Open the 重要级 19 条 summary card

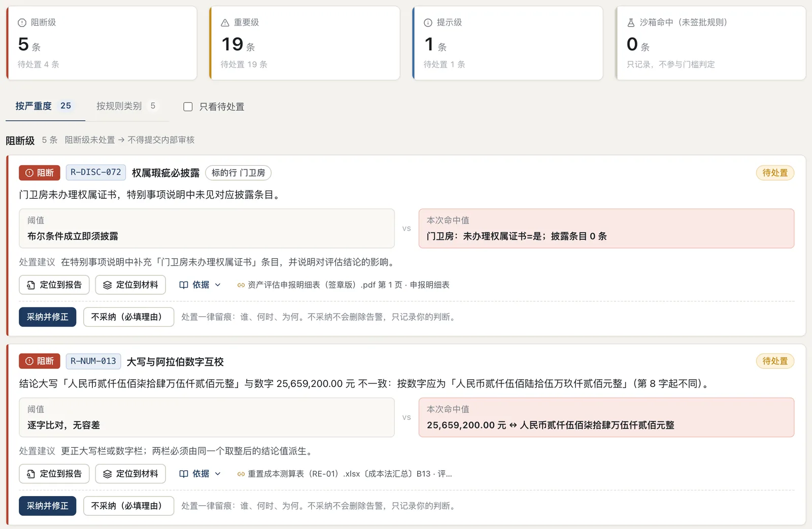tap(304, 43)
